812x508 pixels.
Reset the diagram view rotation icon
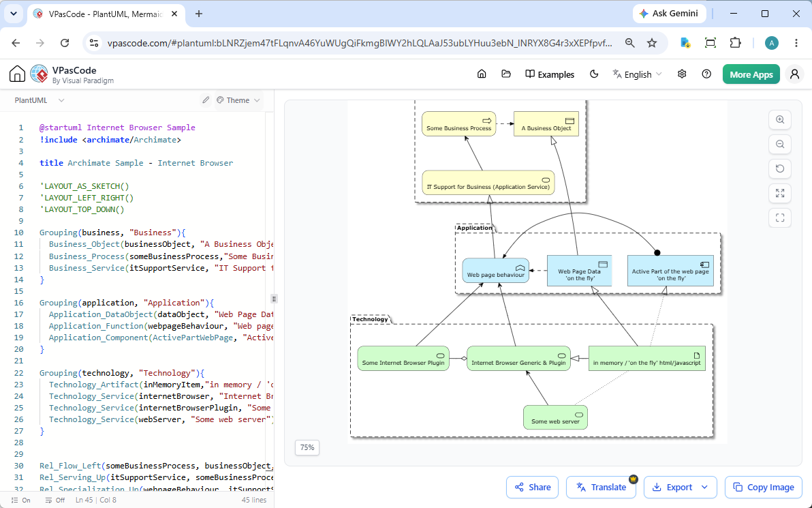[x=780, y=168]
